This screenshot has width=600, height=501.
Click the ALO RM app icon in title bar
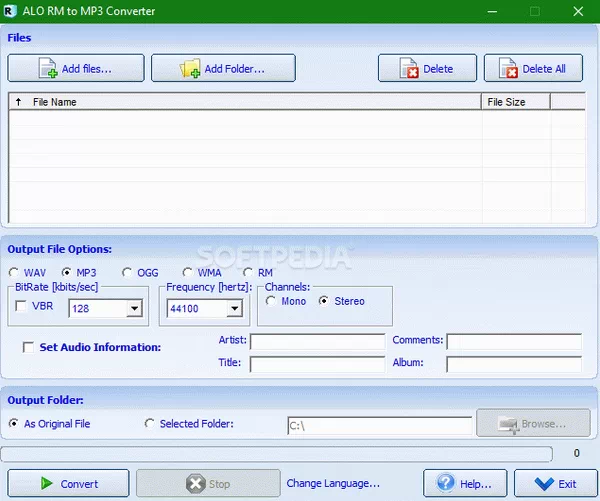click(11, 10)
